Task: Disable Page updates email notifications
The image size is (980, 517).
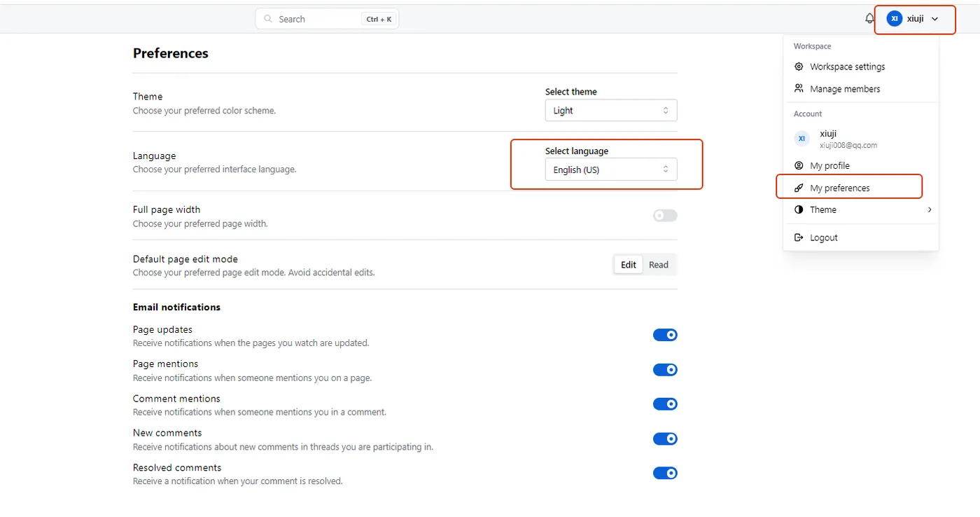Action: [x=665, y=335]
